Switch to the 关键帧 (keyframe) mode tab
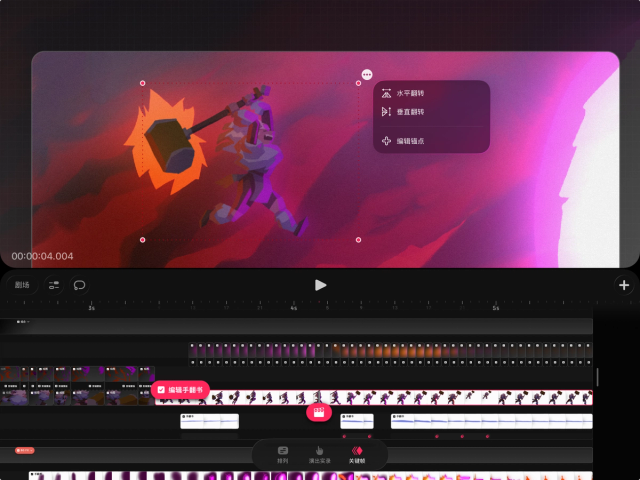The image size is (640, 480). click(x=357, y=455)
